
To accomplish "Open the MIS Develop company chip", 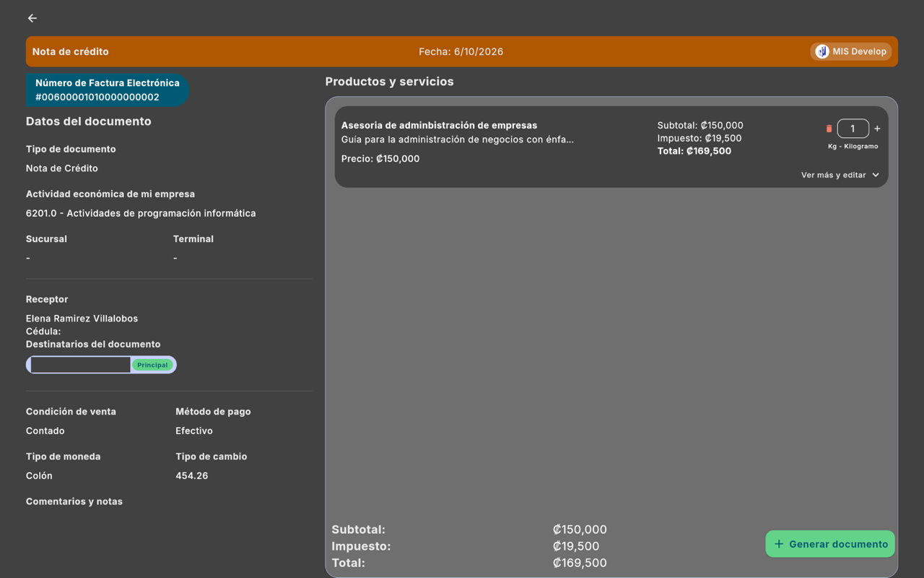I will pyautogui.click(x=851, y=51).
